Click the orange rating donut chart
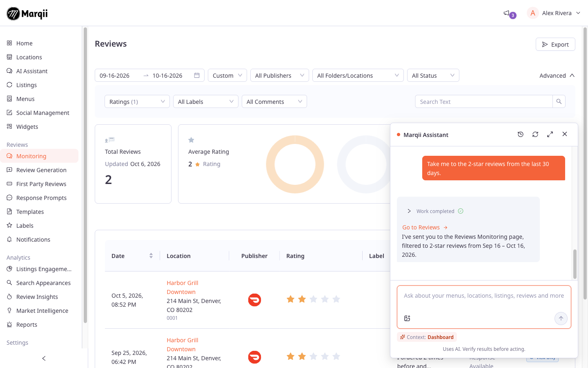Image resolution: width=588 pixels, height=368 pixels. tap(295, 164)
